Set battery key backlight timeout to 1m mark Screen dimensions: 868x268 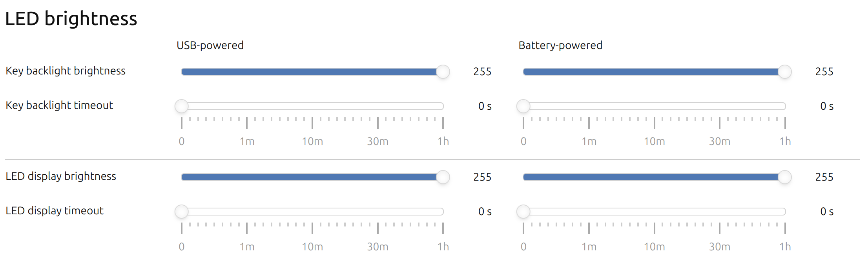(x=589, y=106)
